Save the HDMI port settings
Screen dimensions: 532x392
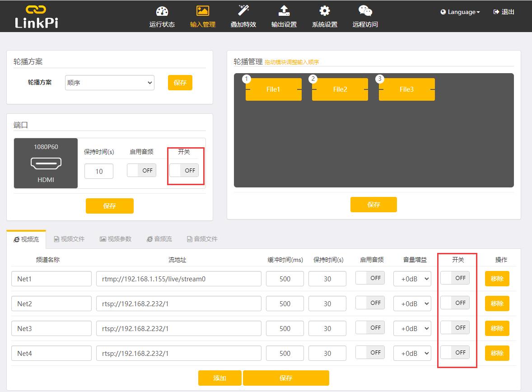(110, 206)
